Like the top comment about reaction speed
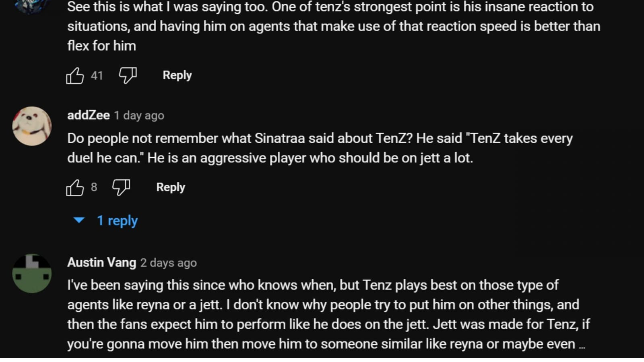644x362 pixels. [76, 75]
